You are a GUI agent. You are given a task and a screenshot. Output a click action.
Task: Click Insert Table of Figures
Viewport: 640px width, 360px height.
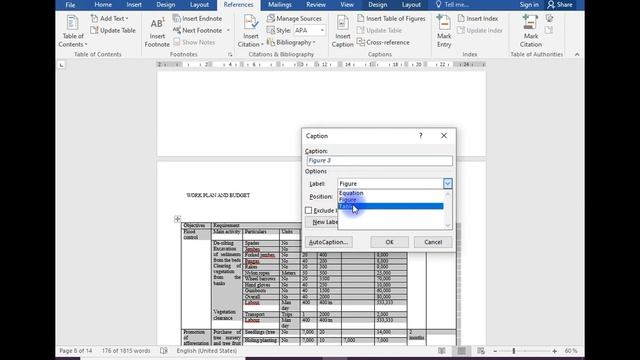pyautogui.click(x=391, y=18)
